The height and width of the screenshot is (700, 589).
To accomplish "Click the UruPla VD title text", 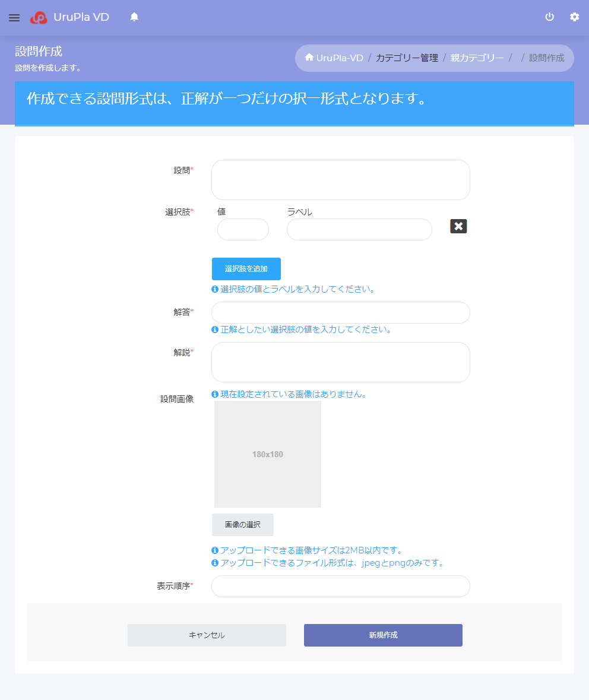I will click(x=81, y=17).
